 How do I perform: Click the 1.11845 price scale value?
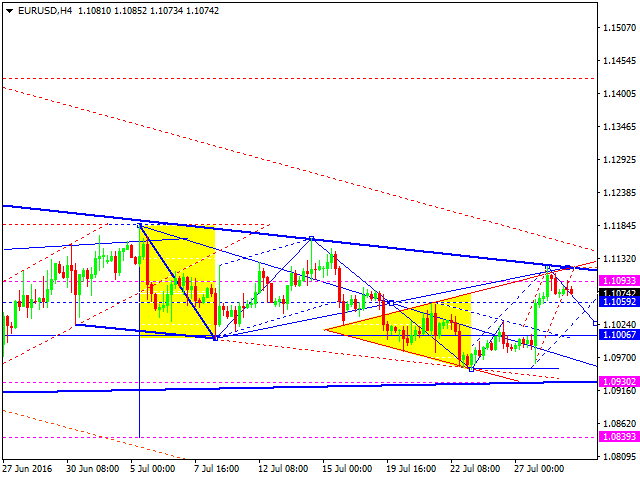point(620,226)
